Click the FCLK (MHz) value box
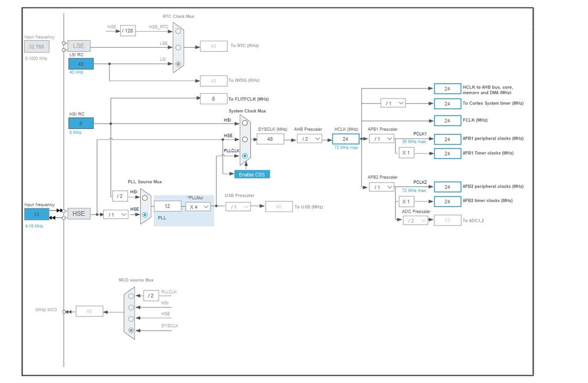The image size is (588, 383). point(447,121)
